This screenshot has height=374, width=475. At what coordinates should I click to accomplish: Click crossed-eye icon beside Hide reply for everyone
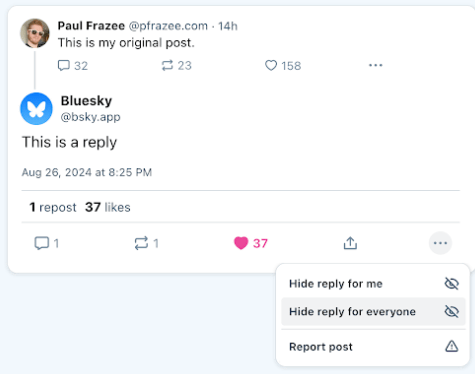(452, 311)
